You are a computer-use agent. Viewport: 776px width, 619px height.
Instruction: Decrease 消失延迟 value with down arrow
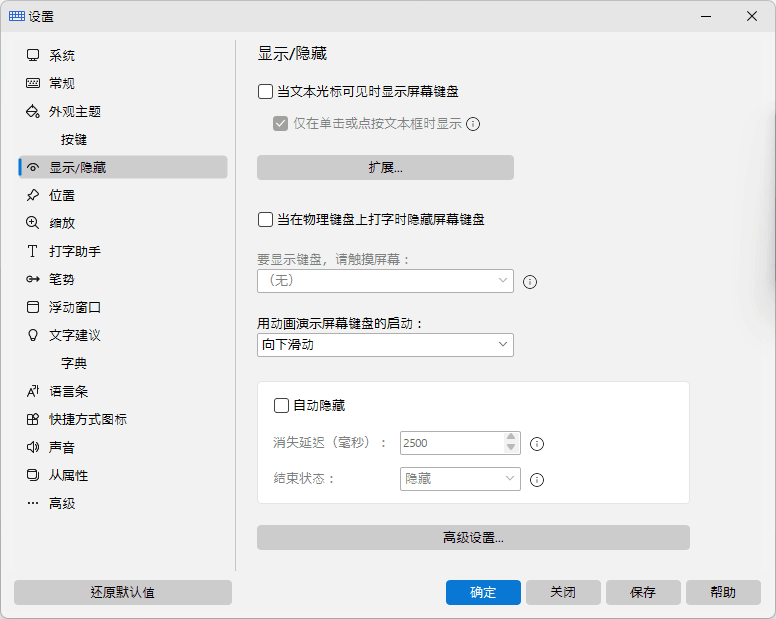click(x=511, y=448)
